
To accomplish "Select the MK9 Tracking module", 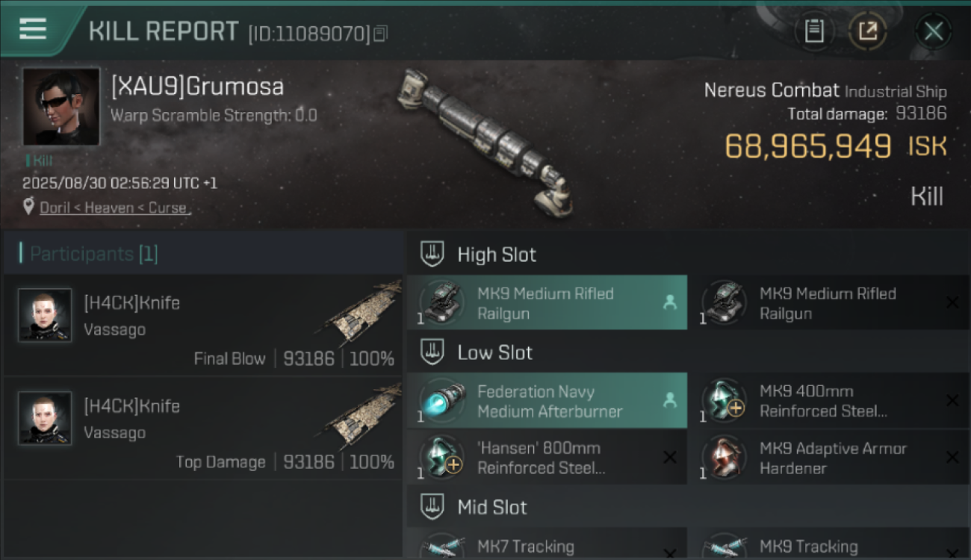I will (x=829, y=543).
